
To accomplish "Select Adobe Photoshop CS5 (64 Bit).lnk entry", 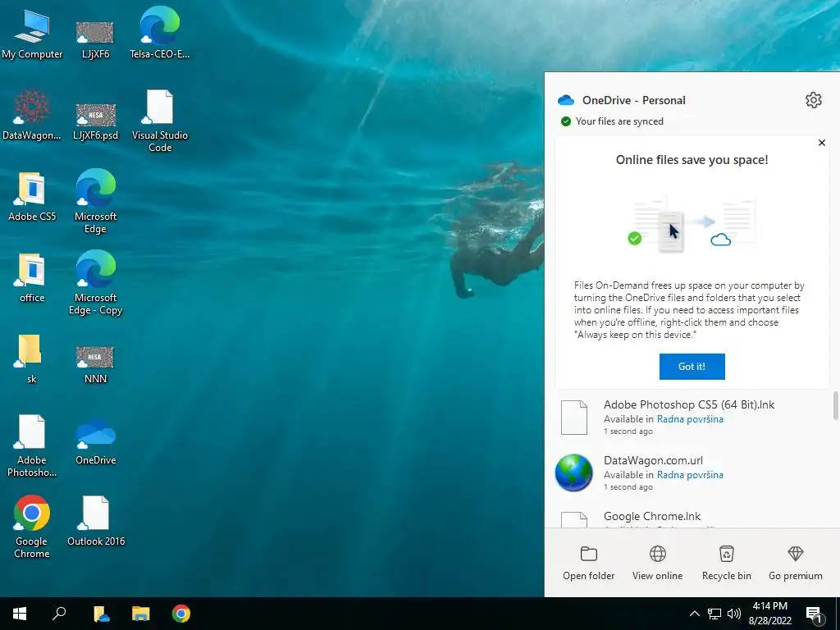I will (x=688, y=418).
